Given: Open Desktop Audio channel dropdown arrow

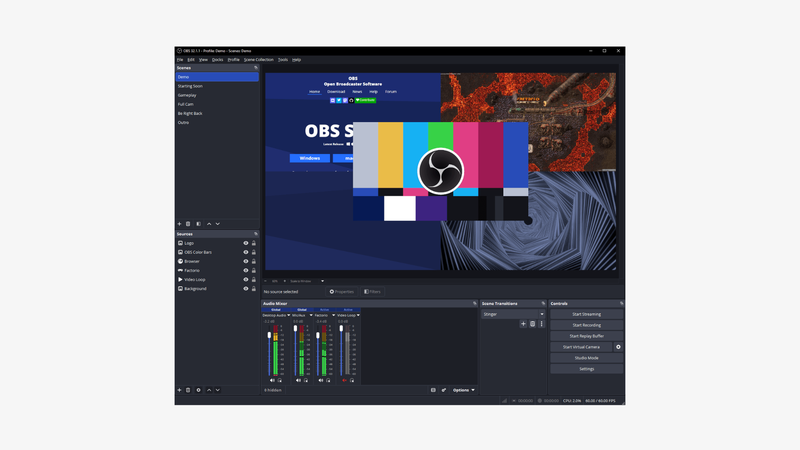Looking at the screenshot, I should (x=288, y=315).
